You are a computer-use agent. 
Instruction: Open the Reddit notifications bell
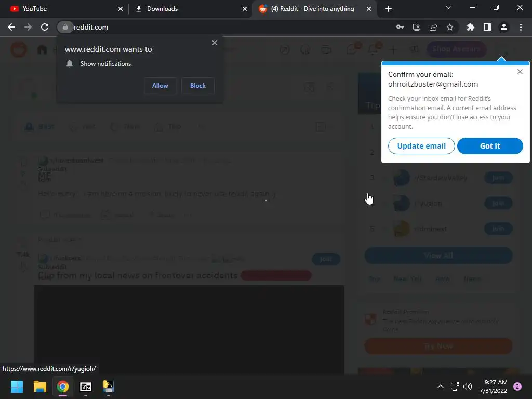(x=373, y=49)
